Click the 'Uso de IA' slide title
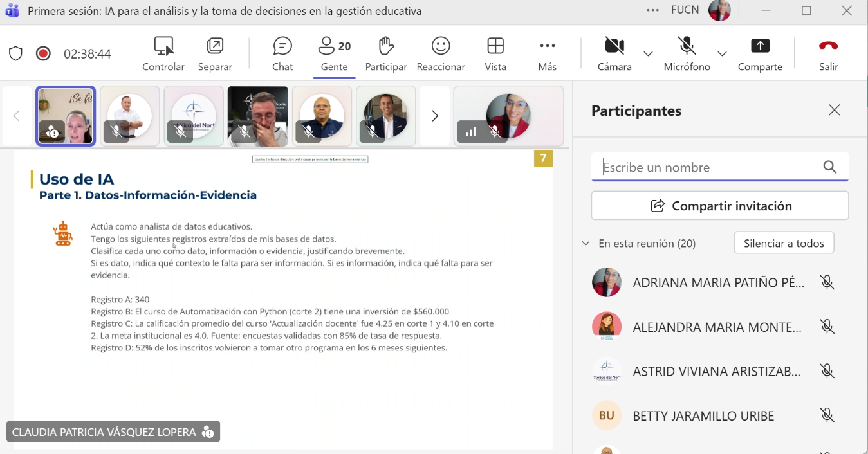 (77, 179)
